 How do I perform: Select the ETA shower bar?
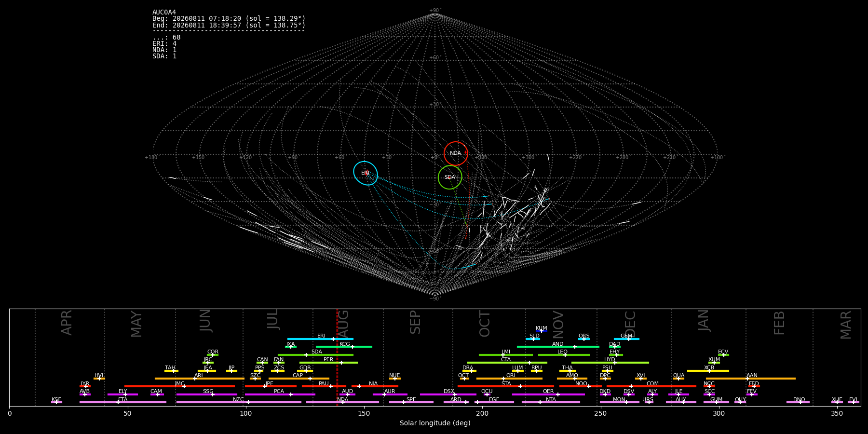tap(123, 402)
